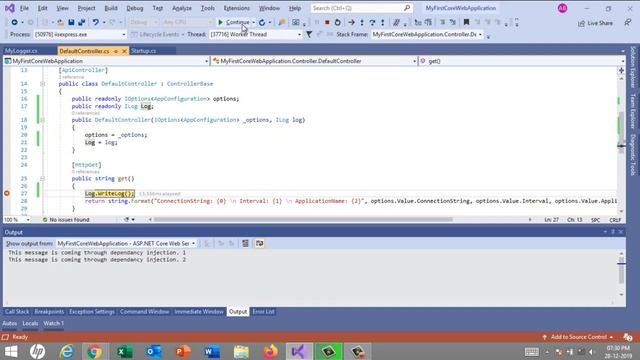Collapse the constructor outline on line 18
640x360 pixels.
(42, 120)
